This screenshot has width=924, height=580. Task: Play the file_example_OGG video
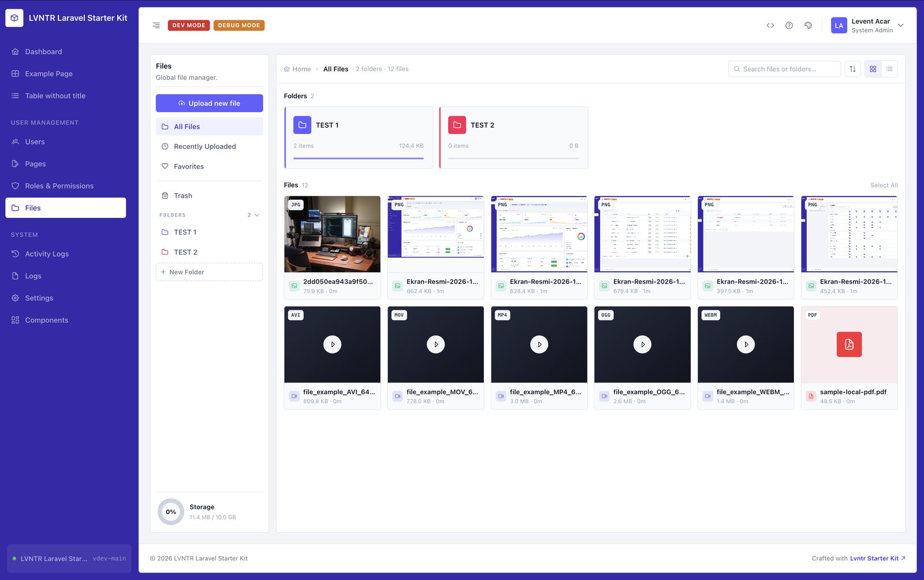coord(642,344)
